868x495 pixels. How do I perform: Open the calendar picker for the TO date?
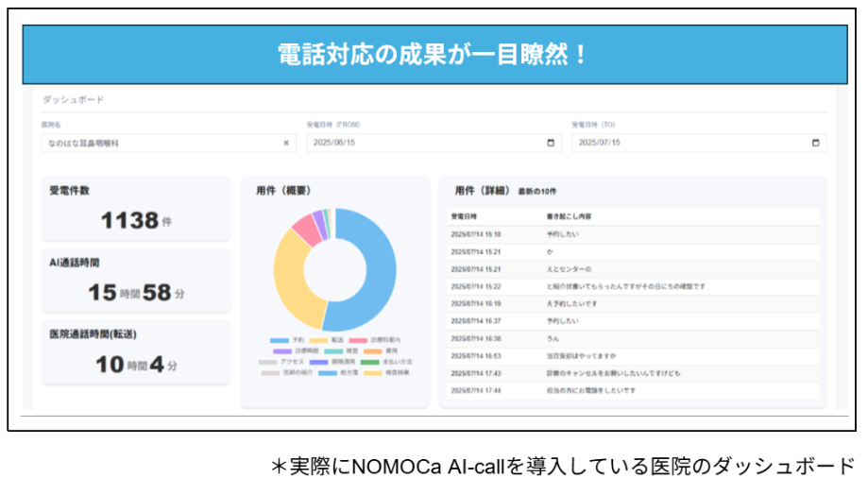(x=816, y=144)
